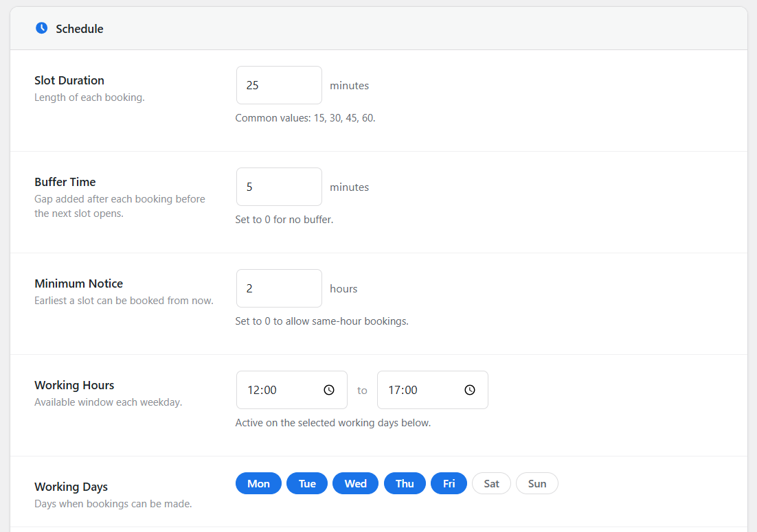The height and width of the screenshot is (532, 757).
Task: Click the Buffer Time label
Action: pos(65,182)
